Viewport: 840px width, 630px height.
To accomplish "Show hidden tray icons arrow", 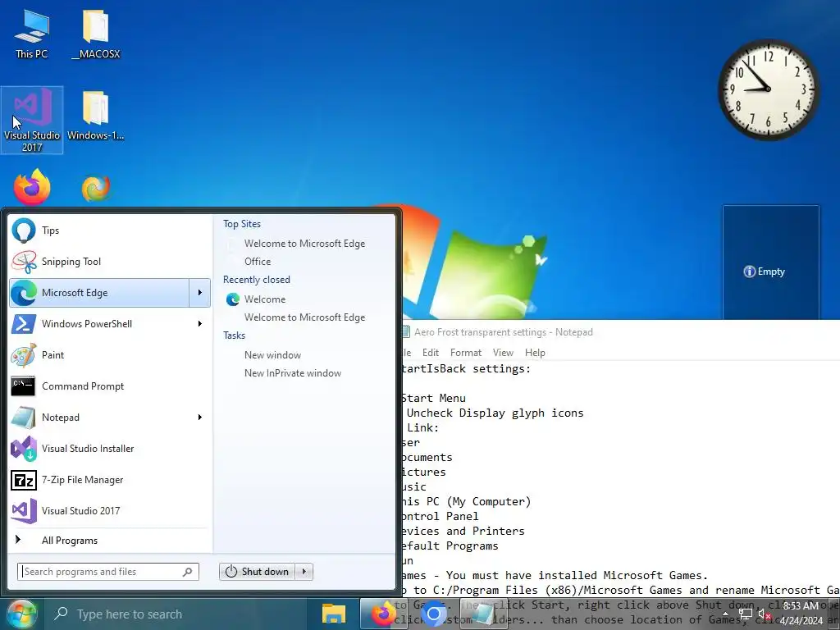I will (x=725, y=614).
